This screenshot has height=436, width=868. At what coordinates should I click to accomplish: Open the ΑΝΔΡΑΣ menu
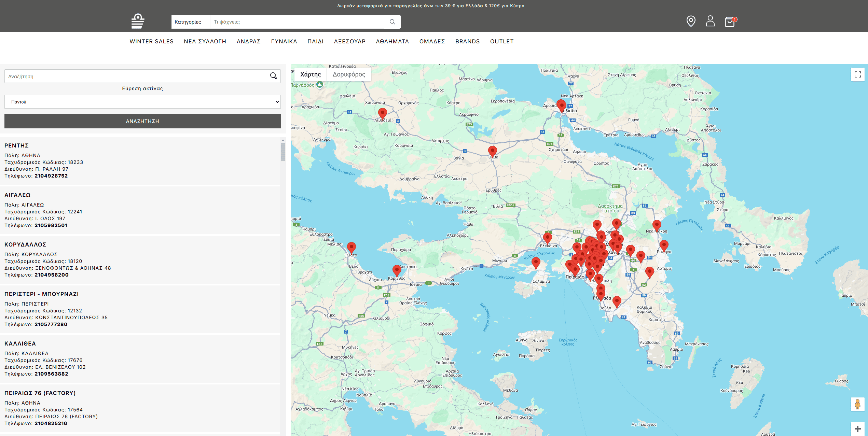(249, 42)
